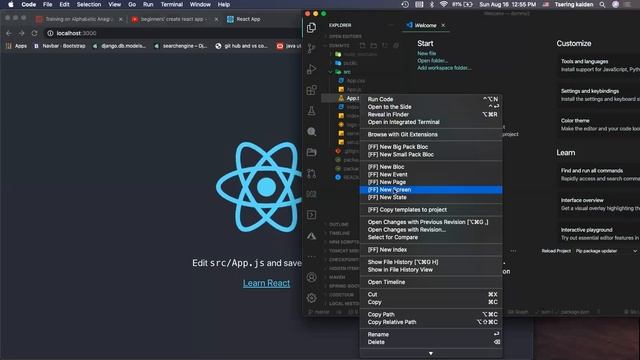Reload the localhost page in Chrome
This screenshot has height=360, width=640.
click(x=34, y=33)
